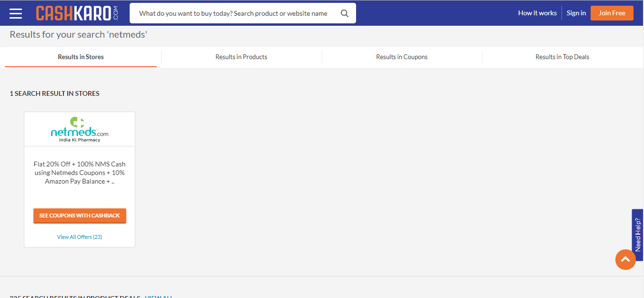Open the Results in Top Deals tab

tap(562, 57)
